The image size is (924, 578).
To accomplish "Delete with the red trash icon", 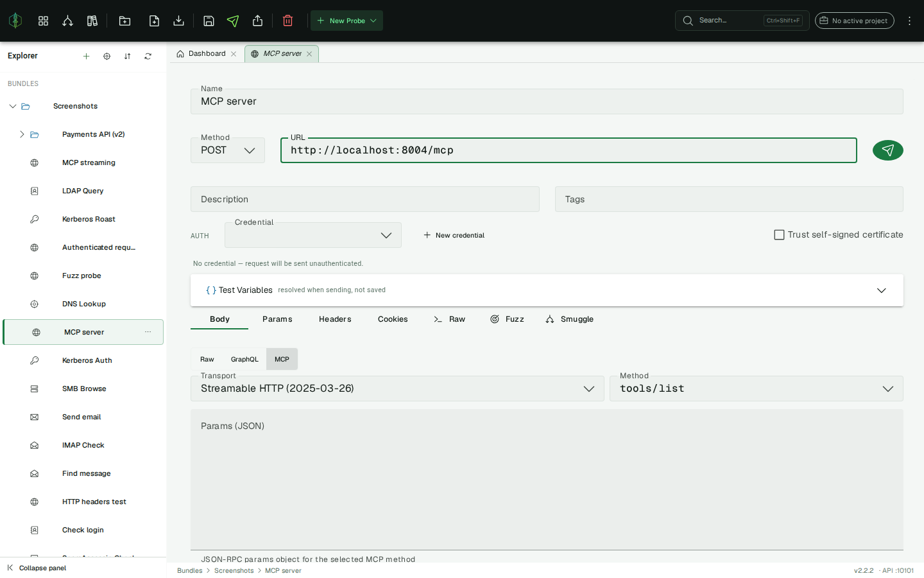I will 287,21.
